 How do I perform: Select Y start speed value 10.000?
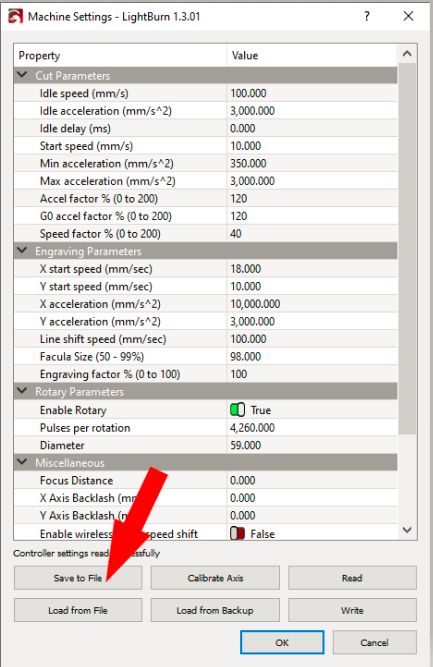click(x=312, y=286)
